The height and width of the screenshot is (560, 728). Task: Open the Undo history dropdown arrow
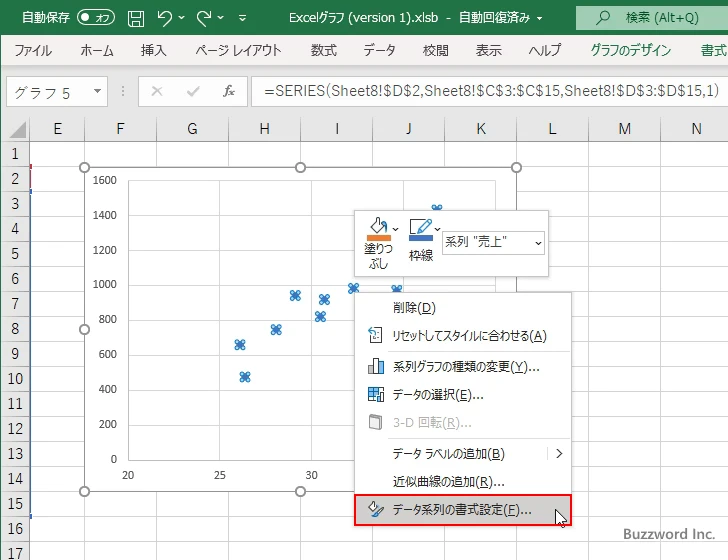click(x=182, y=18)
